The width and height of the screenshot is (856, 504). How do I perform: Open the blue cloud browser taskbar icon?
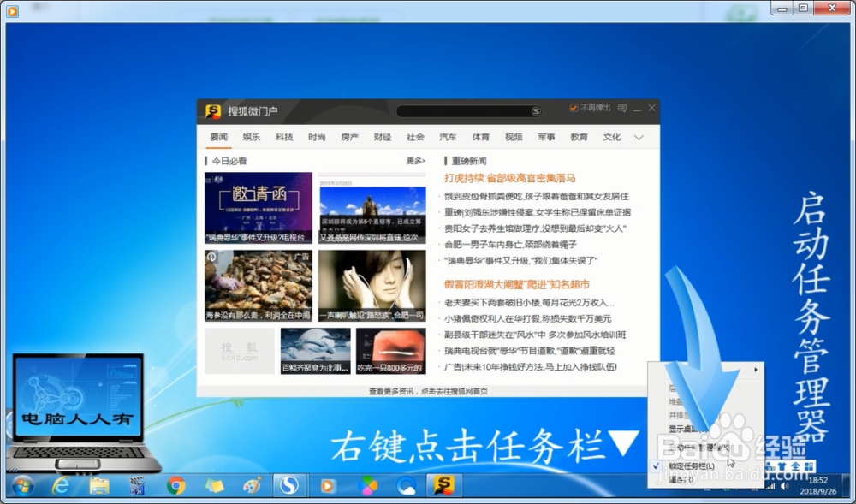point(406,485)
